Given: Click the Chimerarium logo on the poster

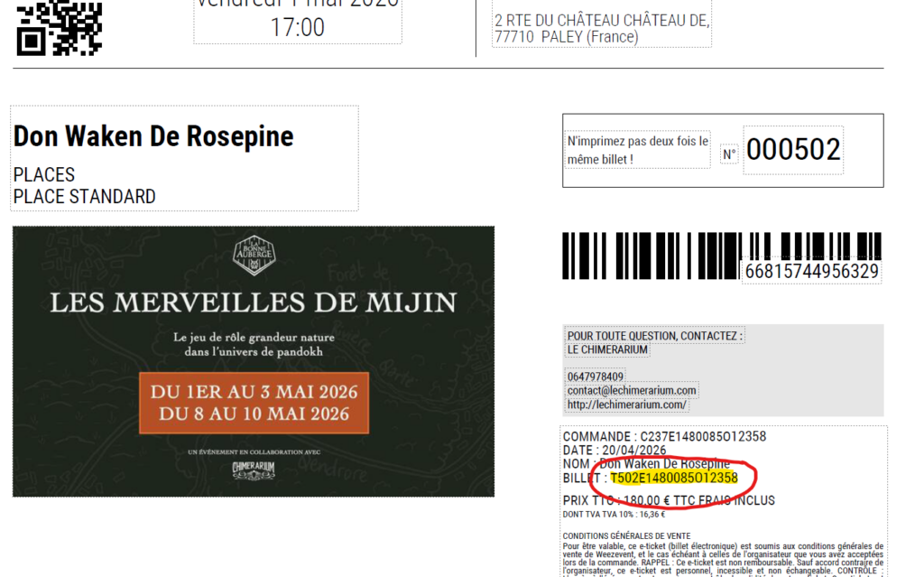Looking at the screenshot, I should tap(254, 470).
